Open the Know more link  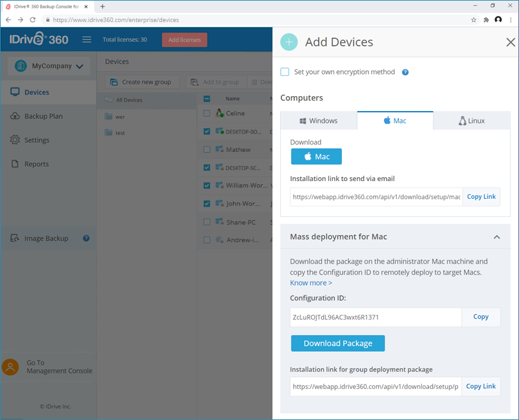point(311,283)
